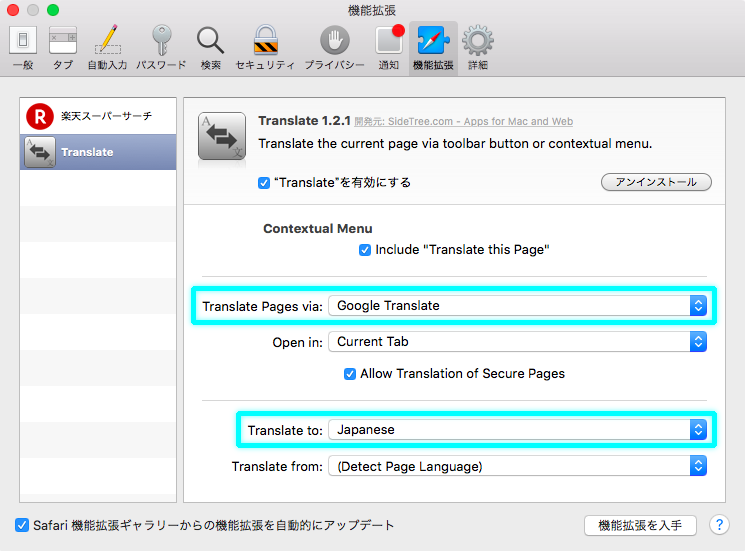
Task: Toggle Allow Translation of Secure Pages
Action: 350,374
